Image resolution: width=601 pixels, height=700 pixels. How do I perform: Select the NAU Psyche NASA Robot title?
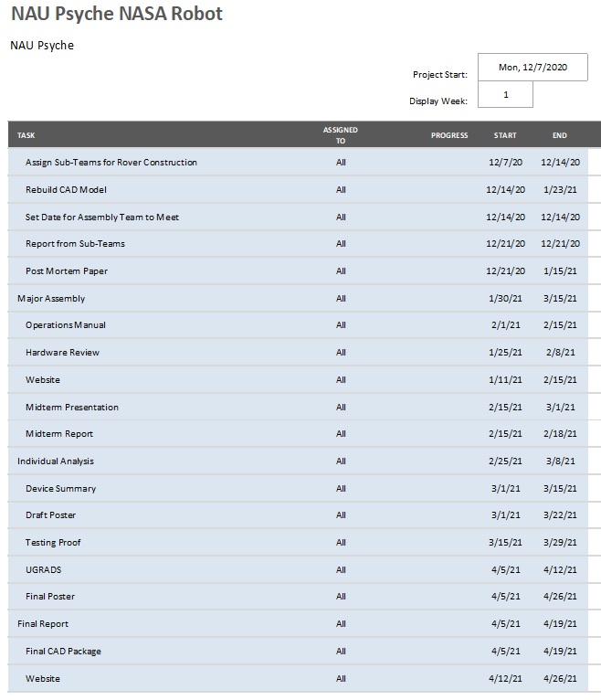click(116, 14)
